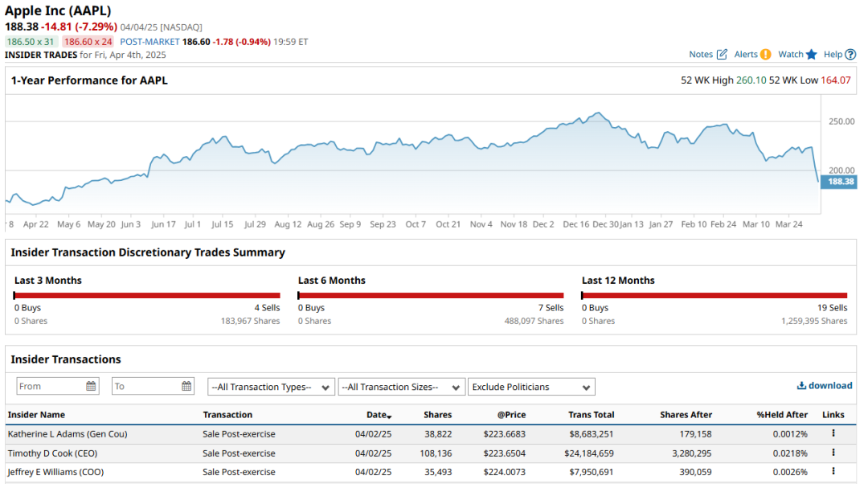
Task: Click the 3,280,295 shares after cell
Action: coord(692,453)
